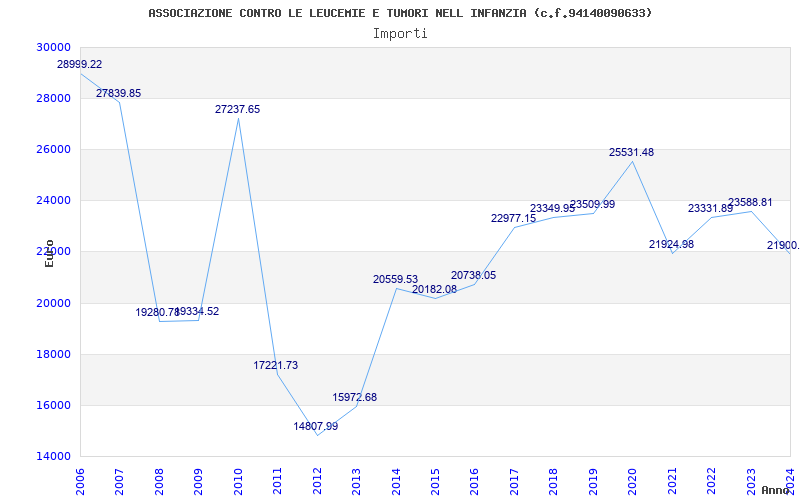Click the 2006 year label on x-axis

80,482
